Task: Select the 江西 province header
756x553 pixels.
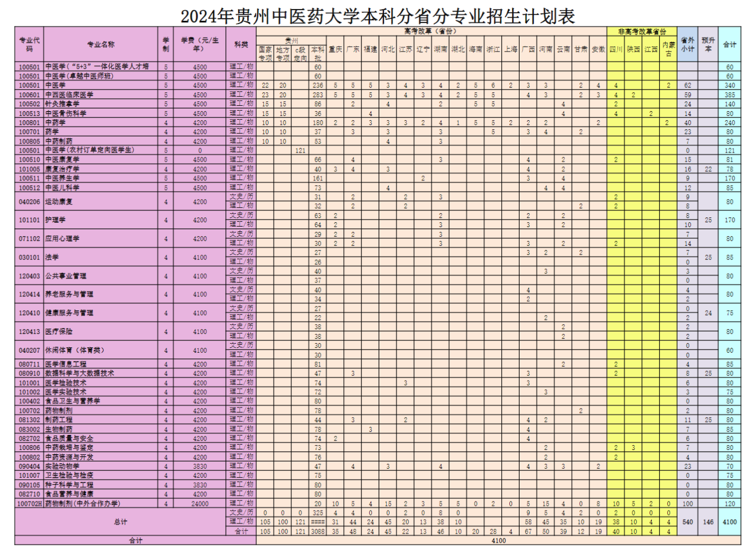Action: click(x=651, y=49)
